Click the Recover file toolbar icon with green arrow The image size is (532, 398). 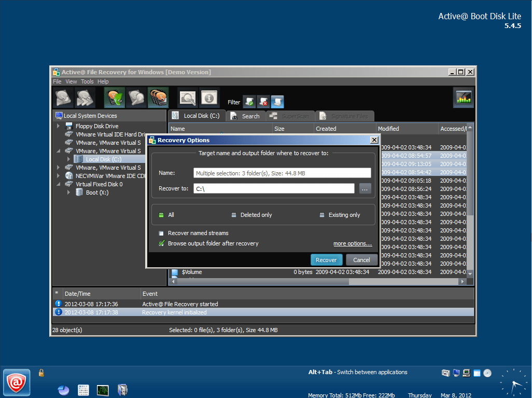(115, 97)
